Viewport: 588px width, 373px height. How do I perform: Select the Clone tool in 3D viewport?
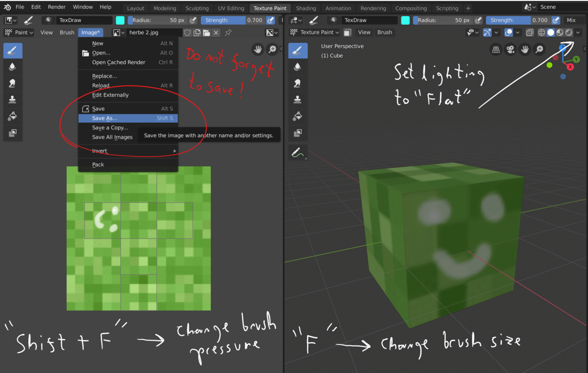tap(297, 100)
